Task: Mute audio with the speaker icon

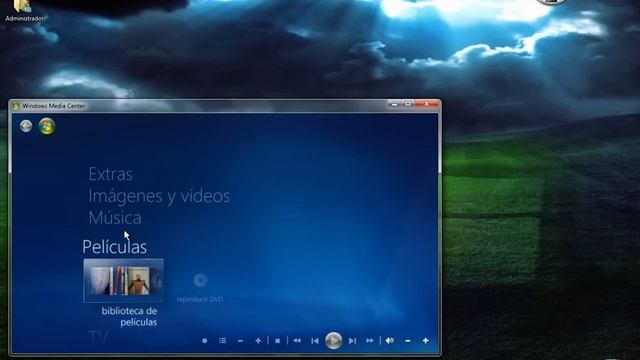Action: (x=390, y=340)
